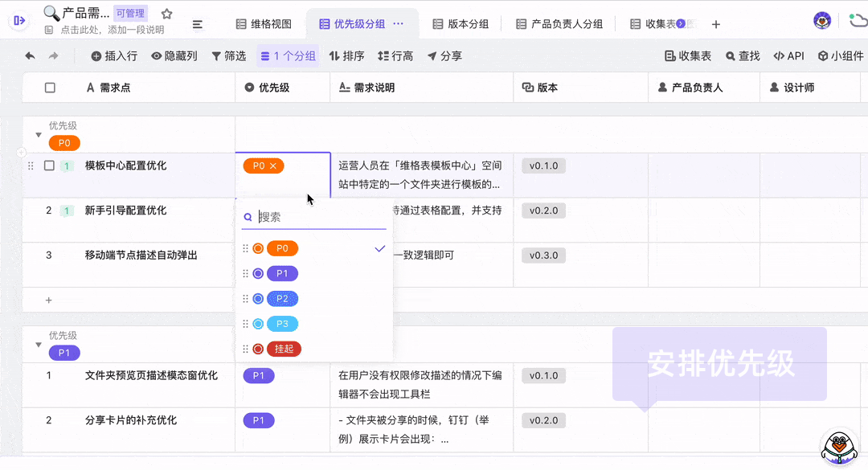
Task: Star this datasheet as favorite
Action: (166, 14)
